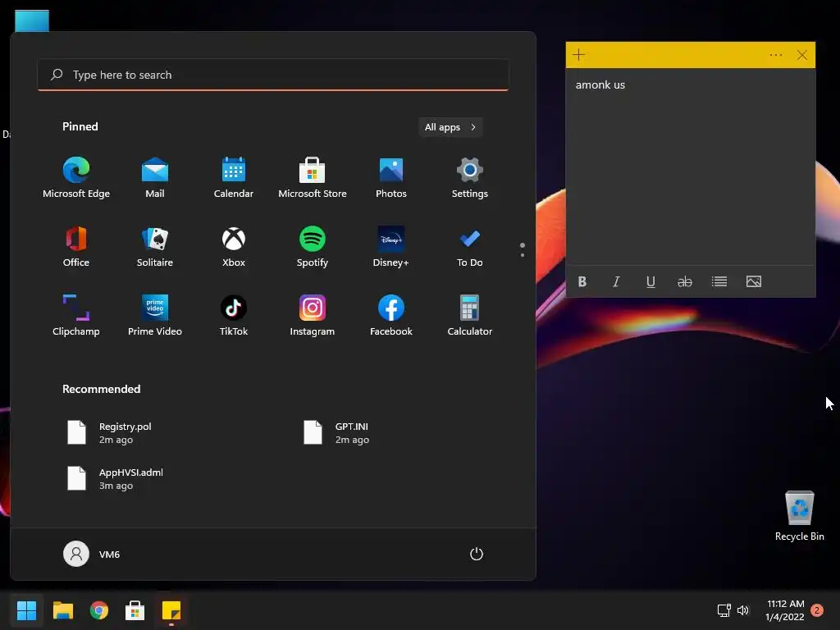Screen dimensions: 840x630
Task: Click the Start menu search box
Action: [x=273, y=75]
